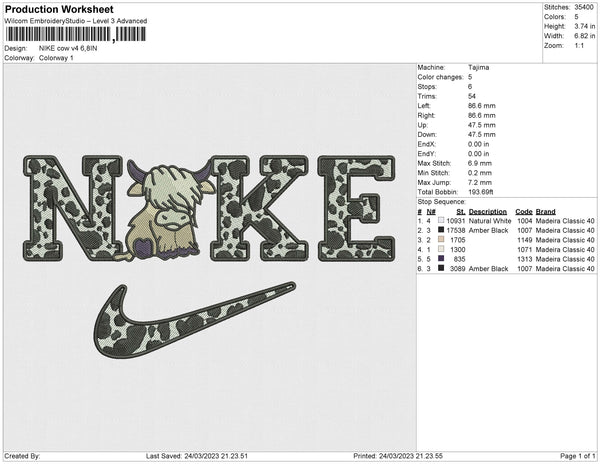Click the cow-print swoosh design
The image size is (600, 464).
click(194, 321)
